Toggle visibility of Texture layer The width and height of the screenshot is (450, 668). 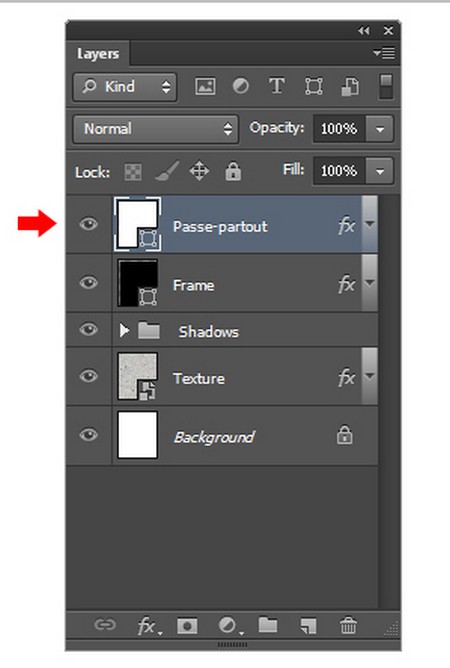click(89, 376)
